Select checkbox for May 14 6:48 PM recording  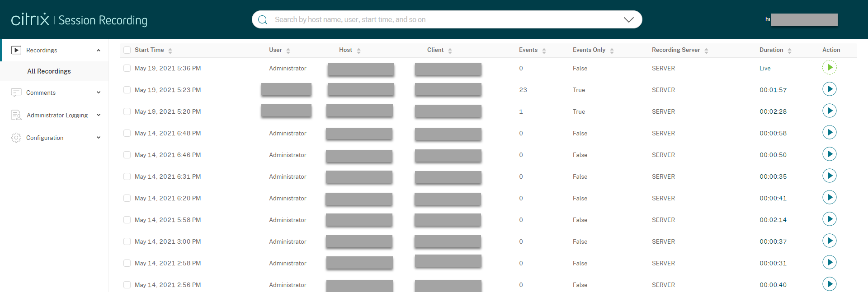[x=127, y=133]
